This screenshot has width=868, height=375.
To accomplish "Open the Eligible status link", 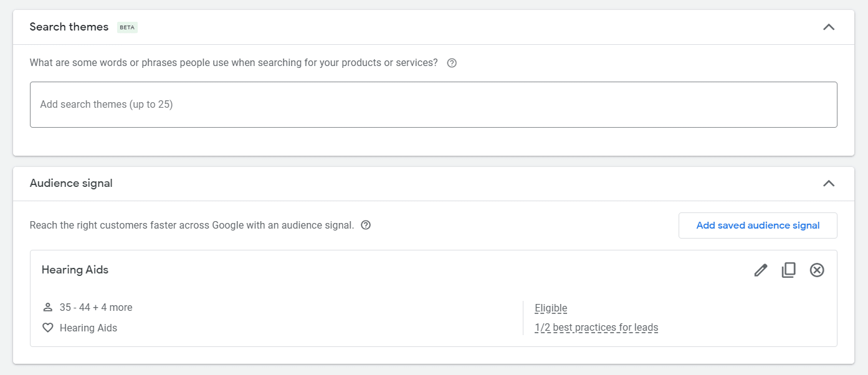I will pyautogui.click(x=551, y=308).
